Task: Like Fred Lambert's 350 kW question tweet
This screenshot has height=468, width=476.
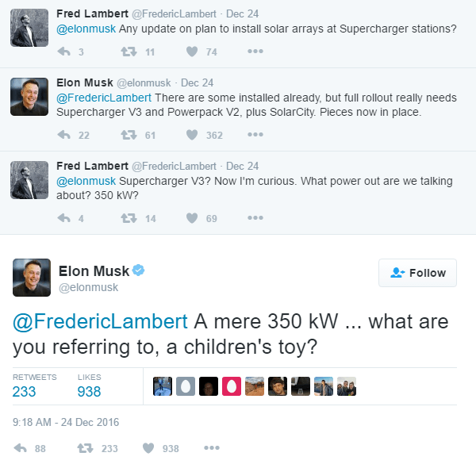Action: click(x=192, y=218)
